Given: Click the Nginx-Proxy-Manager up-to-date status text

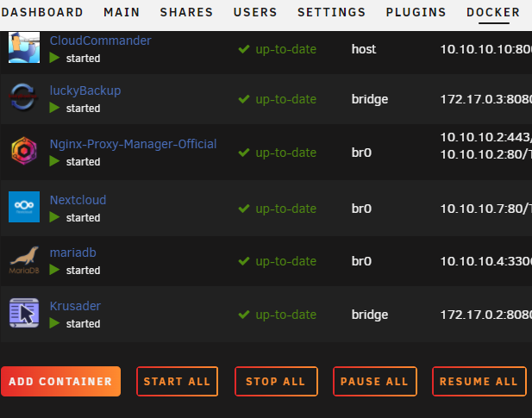Looking at the screenshot, I should [286, 153].
